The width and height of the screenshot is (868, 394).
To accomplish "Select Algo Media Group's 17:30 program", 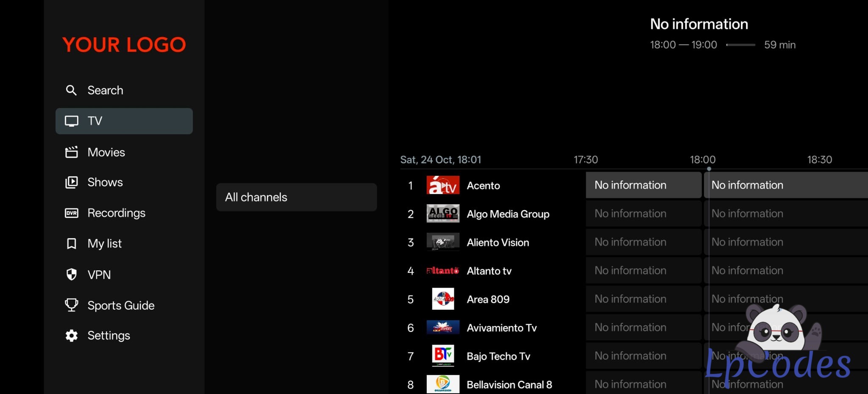I will [643, 214].
